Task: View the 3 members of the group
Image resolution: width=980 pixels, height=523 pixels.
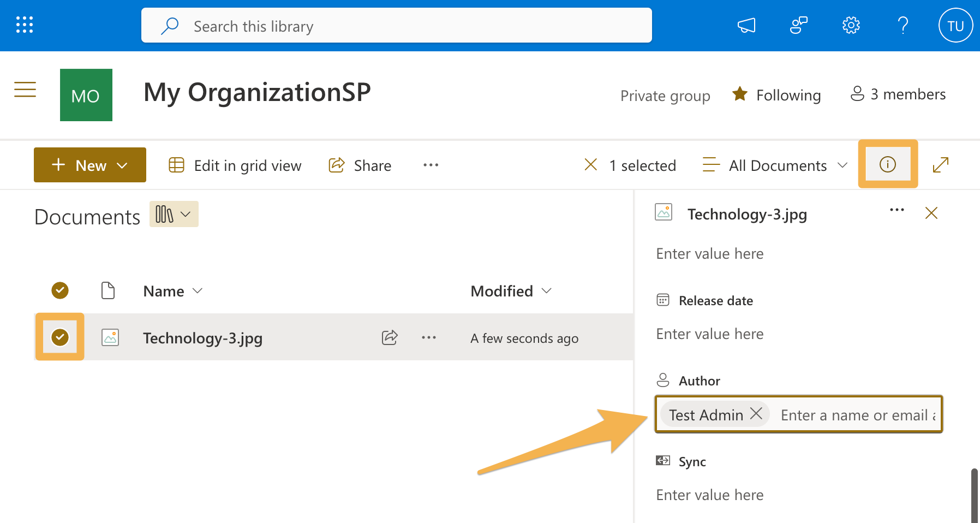Action: point(897,94)
